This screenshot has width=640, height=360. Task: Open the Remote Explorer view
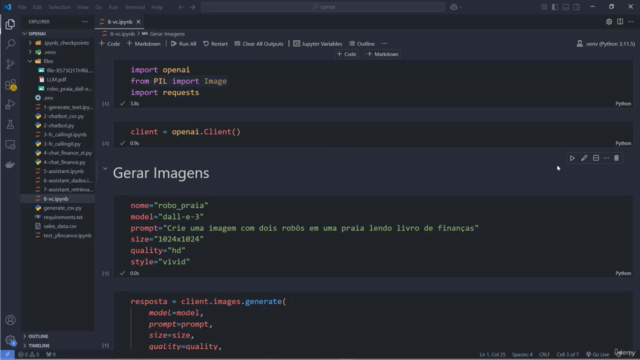click(x=10, y=144)
